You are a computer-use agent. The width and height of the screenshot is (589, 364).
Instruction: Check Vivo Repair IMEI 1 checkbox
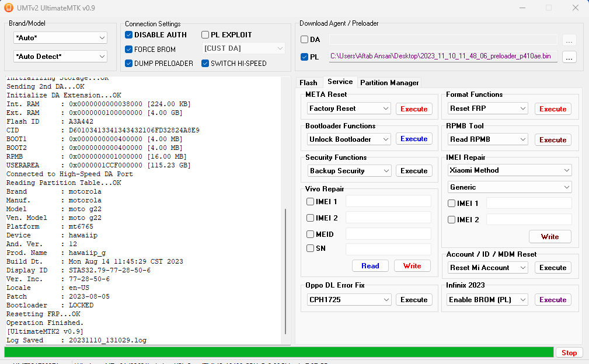click(311, 201)
